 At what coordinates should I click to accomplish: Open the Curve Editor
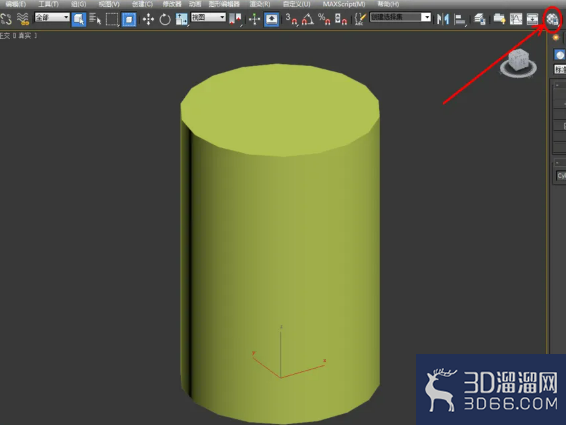point(516,19)
